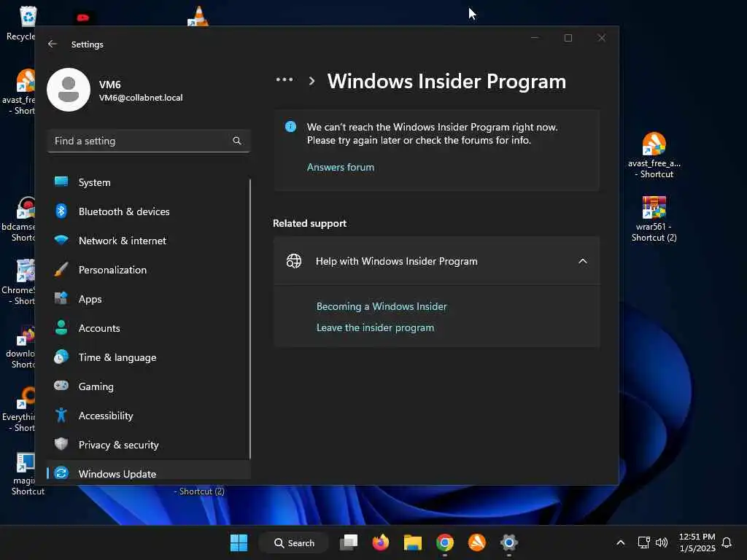Click the Settings gear taskbar icon
Screen dimensions: 747x560
[x=508, y=542]
